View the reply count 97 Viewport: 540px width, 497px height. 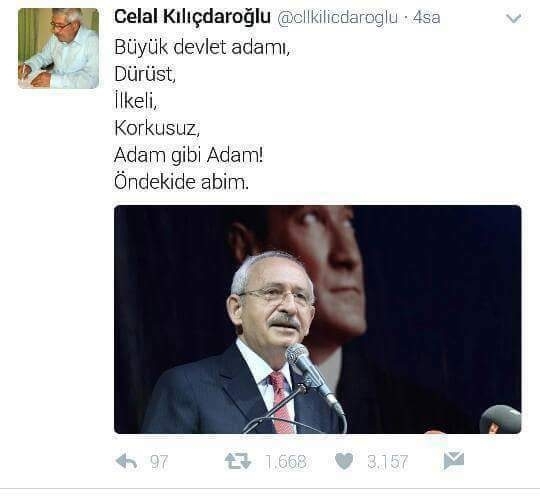[x=159, y=462]
